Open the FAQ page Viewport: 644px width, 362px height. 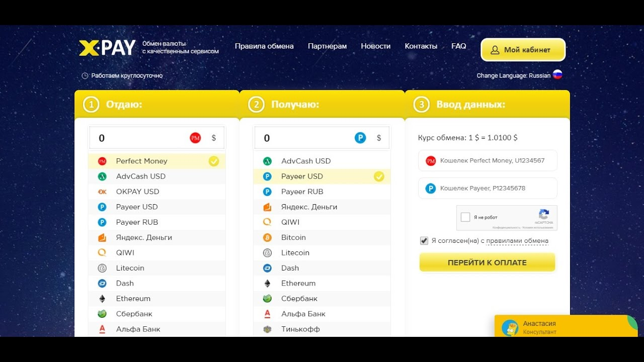coord(459,46)
